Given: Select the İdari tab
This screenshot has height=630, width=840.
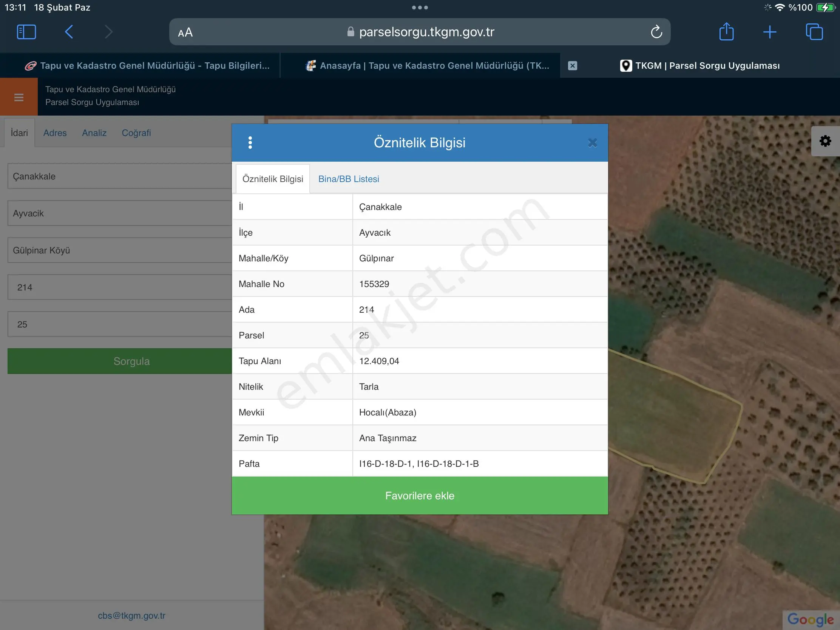Looking at the screenshot, I should coord(19,133).
